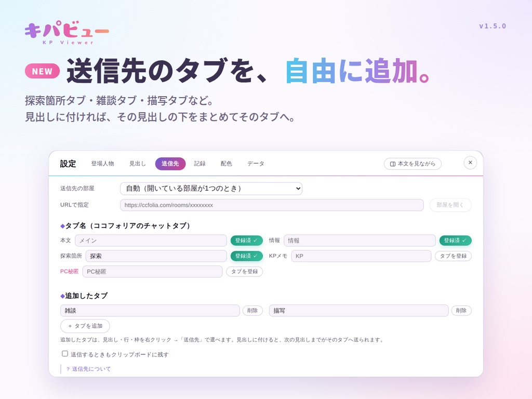Click the KPメモ tab name field
532x399 pixels.
[361, 256]
